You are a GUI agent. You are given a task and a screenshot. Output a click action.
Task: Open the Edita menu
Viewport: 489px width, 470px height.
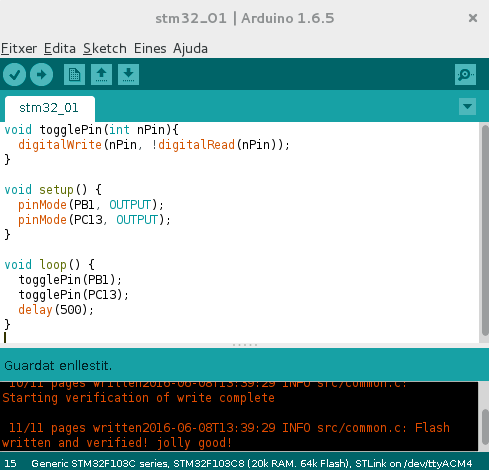point(60,49)
